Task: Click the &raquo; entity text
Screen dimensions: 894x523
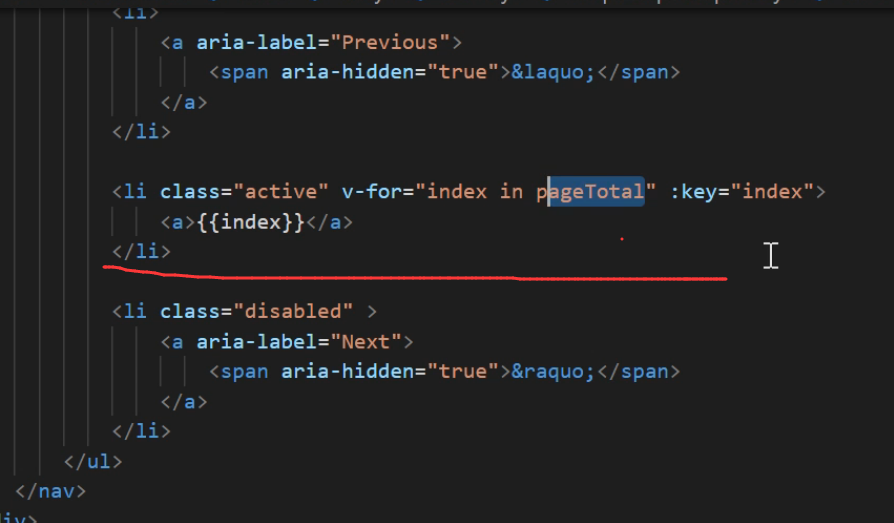Action: pos(555,371)
